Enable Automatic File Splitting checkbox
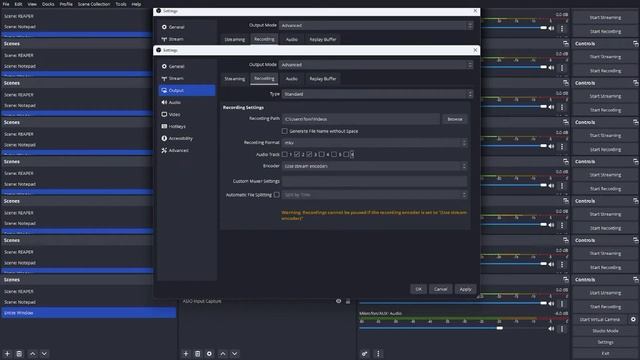 277,195
